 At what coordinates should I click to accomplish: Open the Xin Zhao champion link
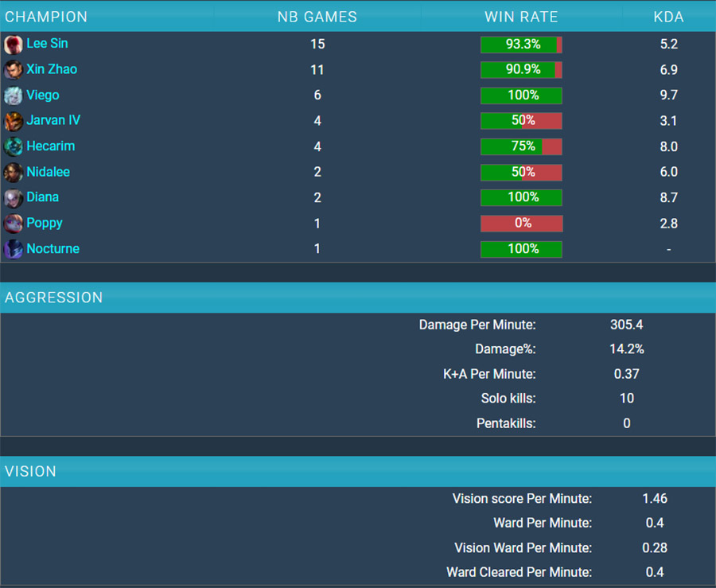pos(52,69)
